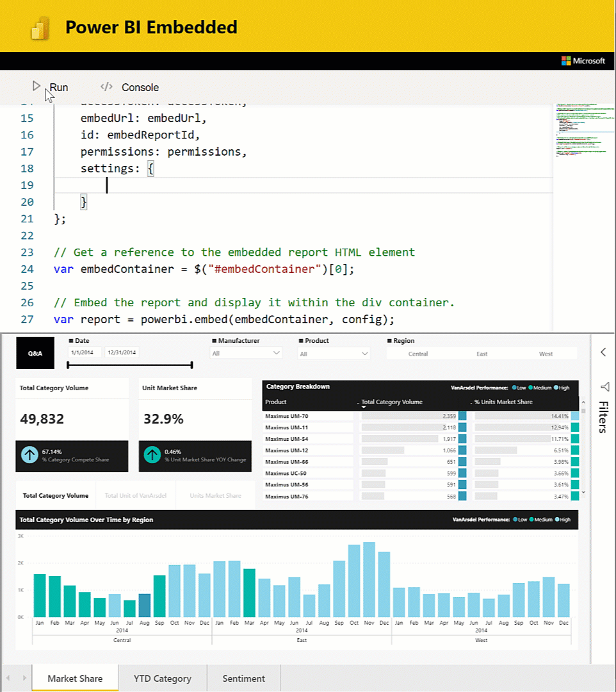Switch to YTD Category page tab
Image resolution: width=616 pixels, height=692 pixels.
point(162,679)
